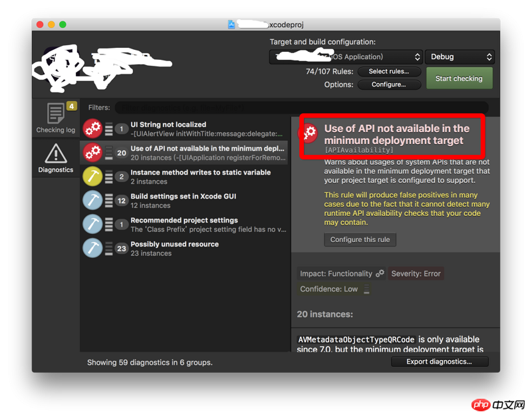Select Instance method writes to static variable
Image resolution: width=532 pixels, height=418 pixels.
(x=184, y=177)
